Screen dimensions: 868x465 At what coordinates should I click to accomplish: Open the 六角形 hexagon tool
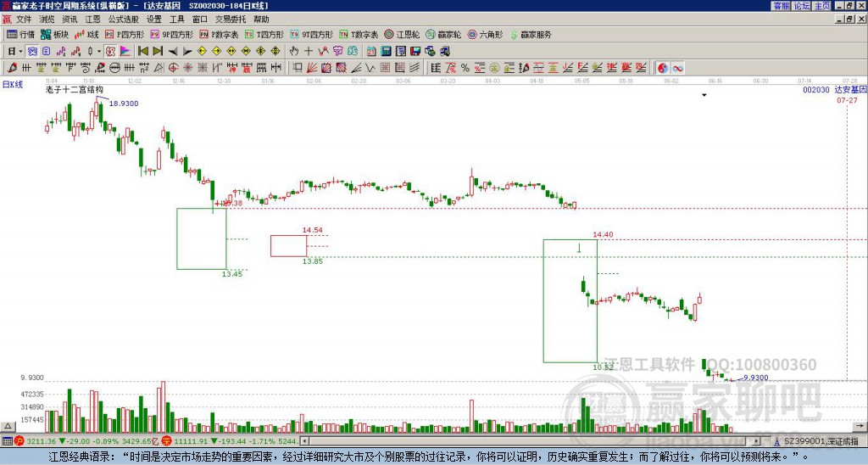click(486, 34)
